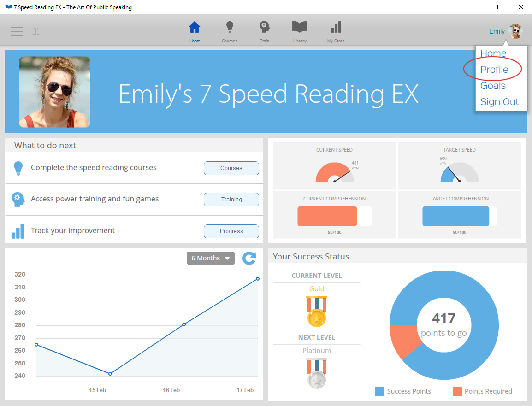Viewport: 532px width, 406px height.
Task: Select Home in the user dropdown menu
Action: 493,53
